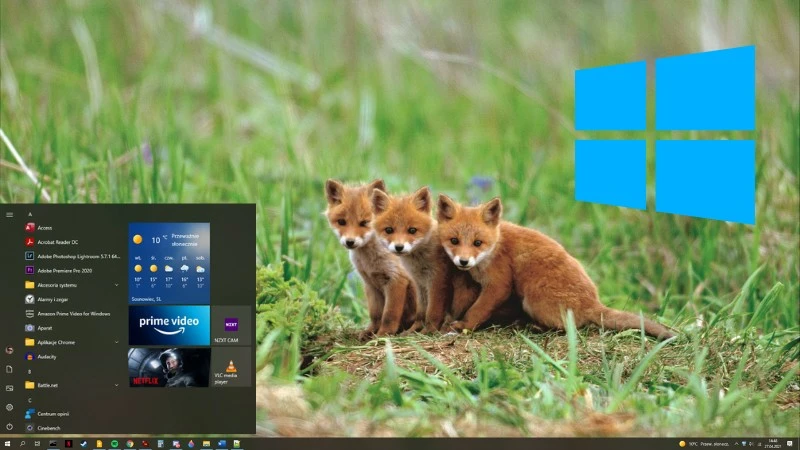Expand the Aplikacje Chrome folder
The height and width of the screenshot is (450, 800).
(71, 342)
